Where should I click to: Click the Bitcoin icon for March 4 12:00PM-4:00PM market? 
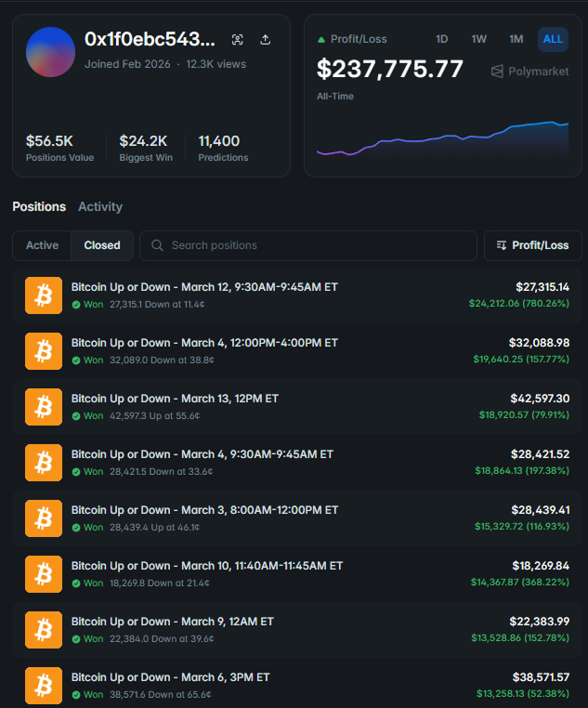tap(44, 351)
